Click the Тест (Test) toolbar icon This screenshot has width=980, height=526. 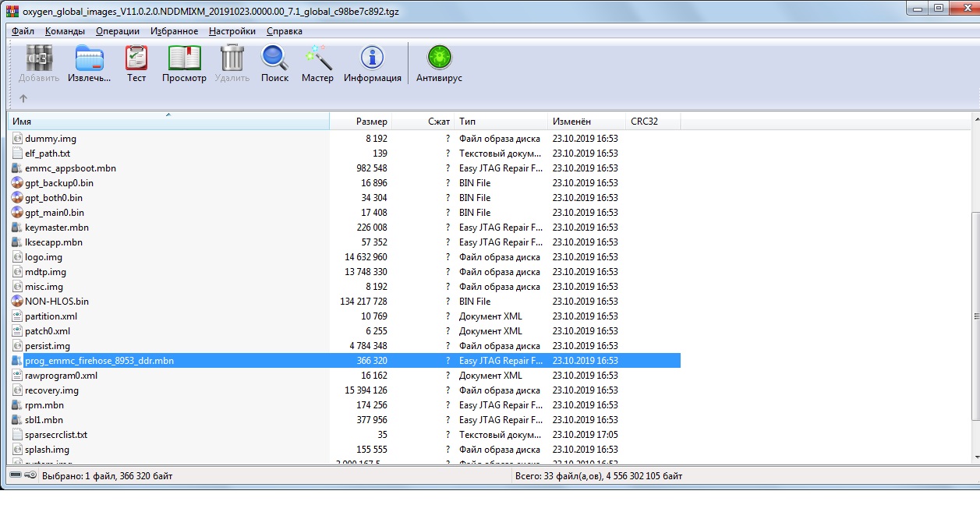136,59
